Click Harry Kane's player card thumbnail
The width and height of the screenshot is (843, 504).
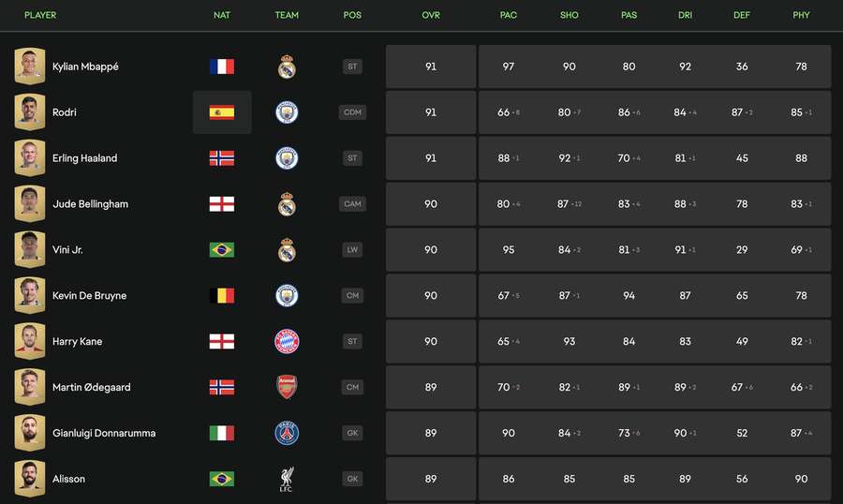(x=30, y=341)
